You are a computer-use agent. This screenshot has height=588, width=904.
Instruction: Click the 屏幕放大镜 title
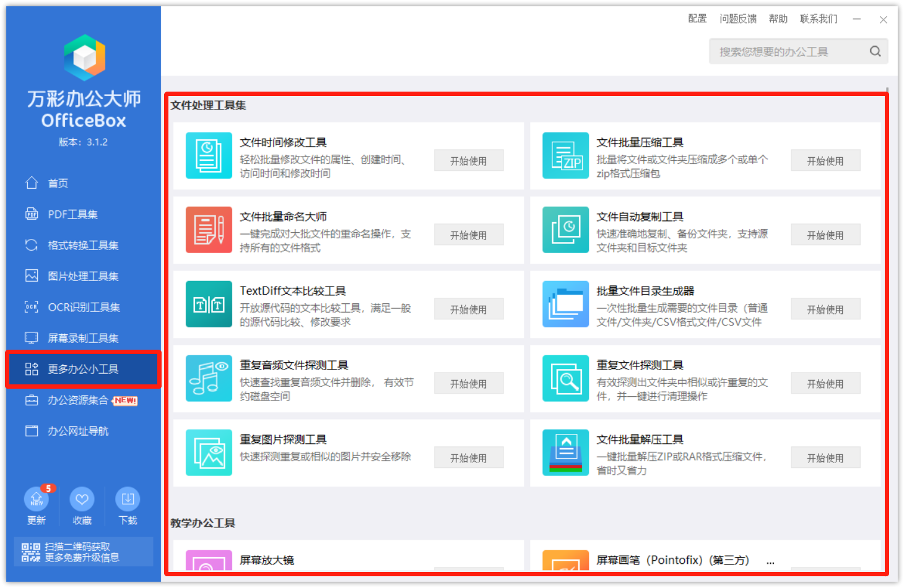coord(267,560)
